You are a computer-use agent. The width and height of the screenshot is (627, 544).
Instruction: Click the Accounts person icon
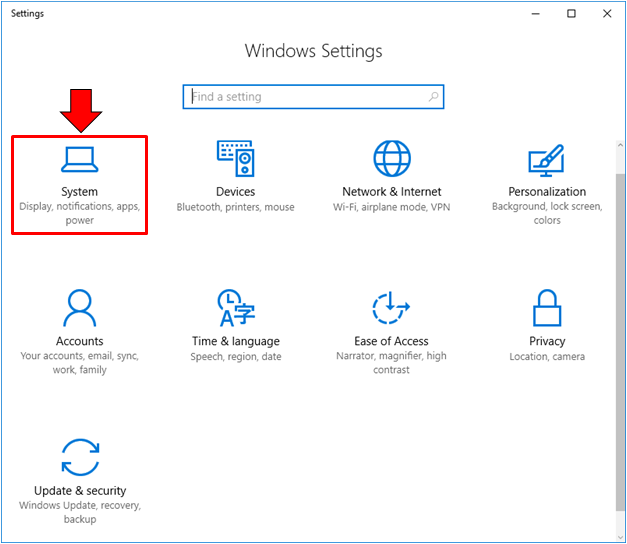[79, 309]
